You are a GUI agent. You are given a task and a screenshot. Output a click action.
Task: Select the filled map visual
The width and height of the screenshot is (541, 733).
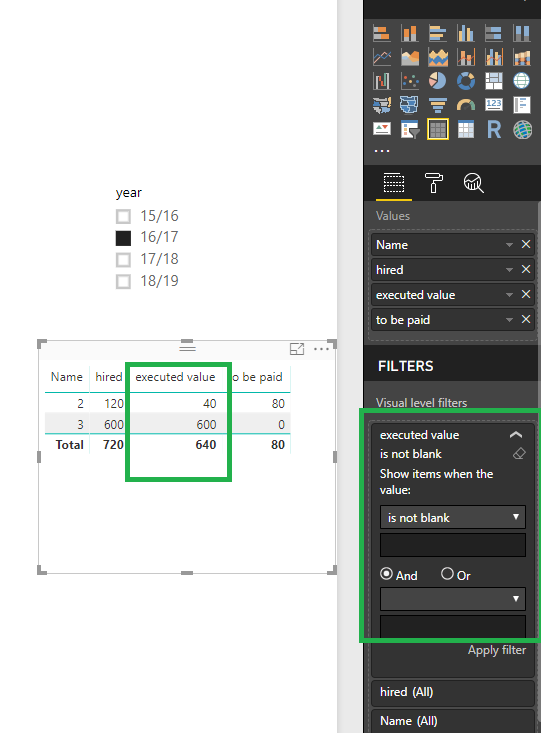coord(382,105)
